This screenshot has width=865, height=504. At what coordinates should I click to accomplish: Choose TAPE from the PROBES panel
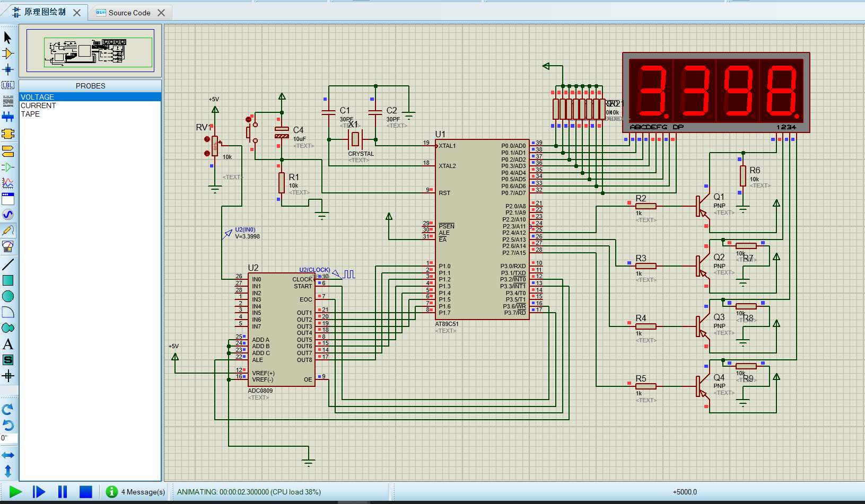(30, 114)
